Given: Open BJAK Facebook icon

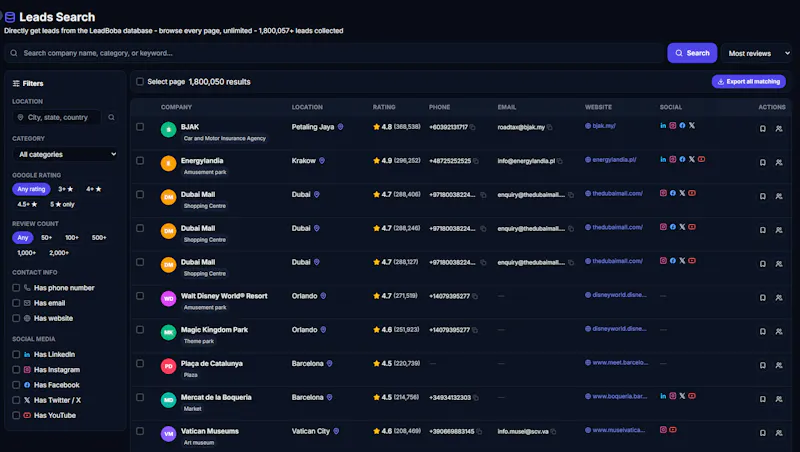Looking at the screenshot, I should pos(682,125).
